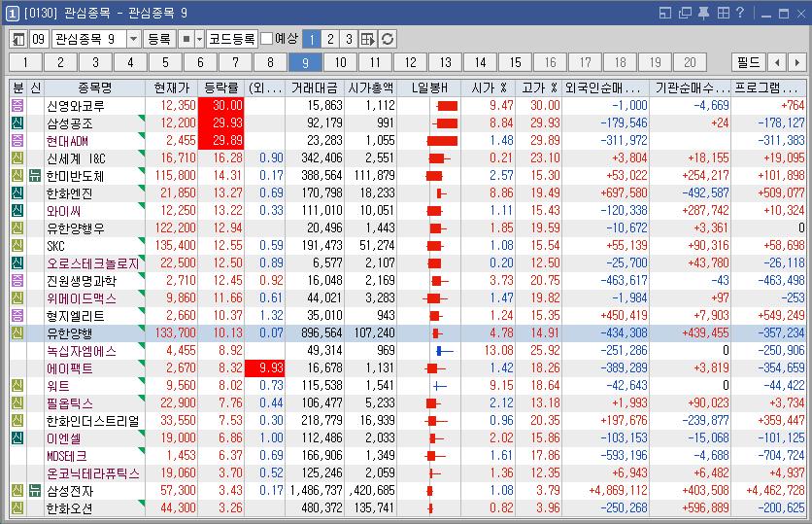
Task: Open the 관심종목 9 group dropdown
Action: click(134, 39)
